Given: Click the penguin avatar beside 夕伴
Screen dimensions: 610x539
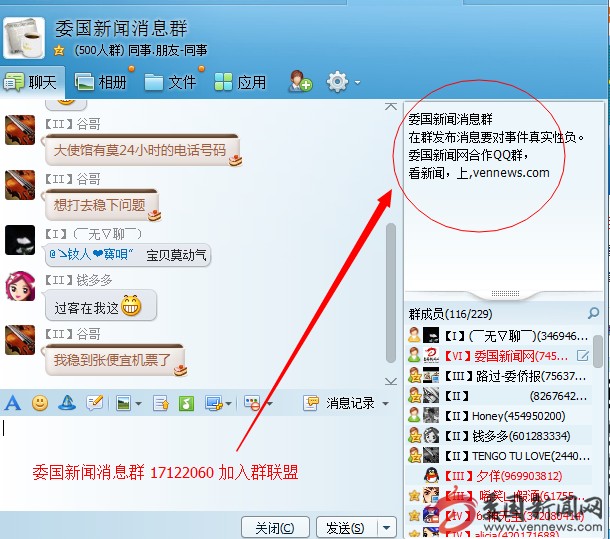Looking at the screenshot, I should point(431,476).
